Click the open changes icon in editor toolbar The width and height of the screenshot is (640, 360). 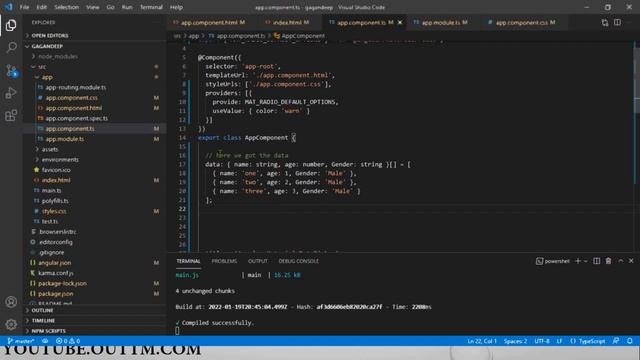[x=604, y=22]
